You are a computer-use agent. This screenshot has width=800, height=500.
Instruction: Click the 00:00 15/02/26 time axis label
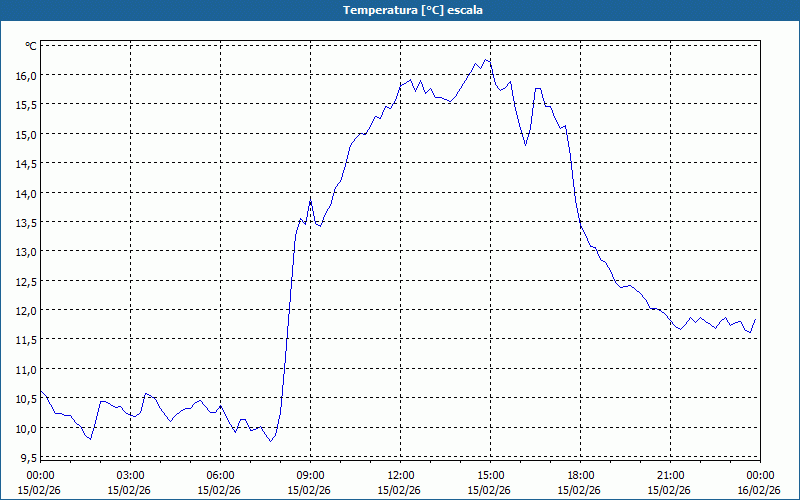click(x=40, y=482)
